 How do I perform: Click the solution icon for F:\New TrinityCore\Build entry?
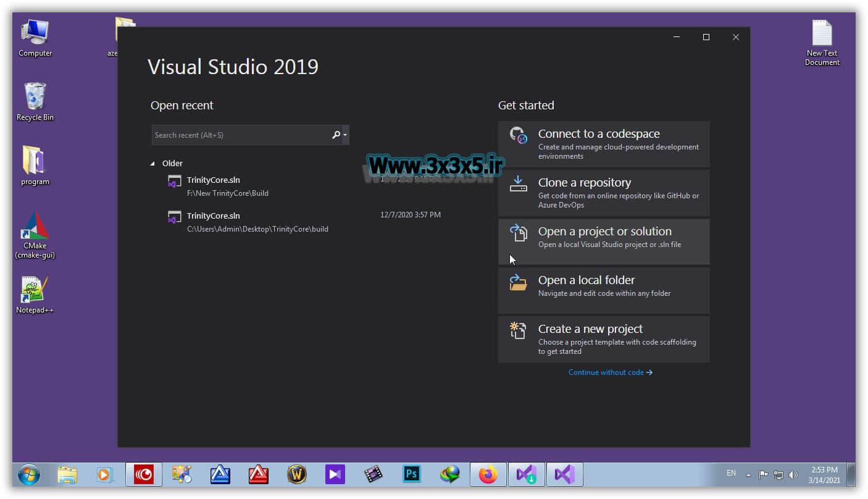(x=174, y=182)
